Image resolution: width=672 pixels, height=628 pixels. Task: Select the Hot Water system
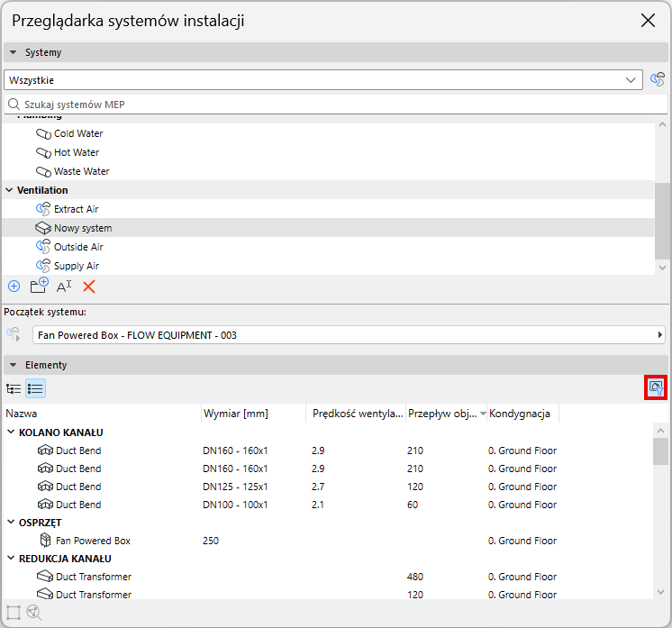coord(328,152)
